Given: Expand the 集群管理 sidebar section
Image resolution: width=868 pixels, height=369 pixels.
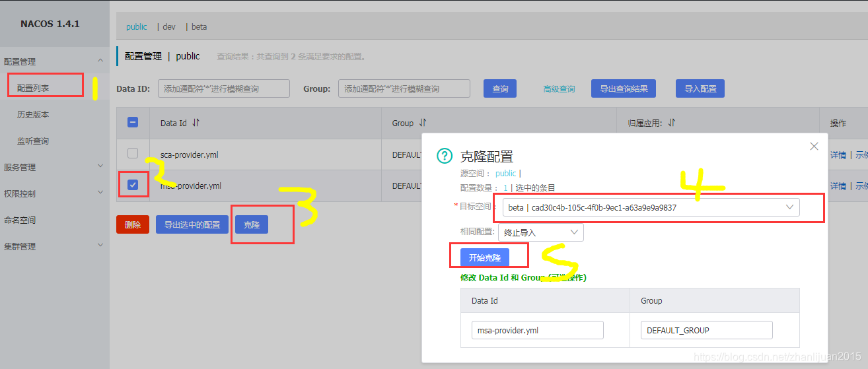Looking at the screenshot, I should pyautogui.click(x=100, y=246).
